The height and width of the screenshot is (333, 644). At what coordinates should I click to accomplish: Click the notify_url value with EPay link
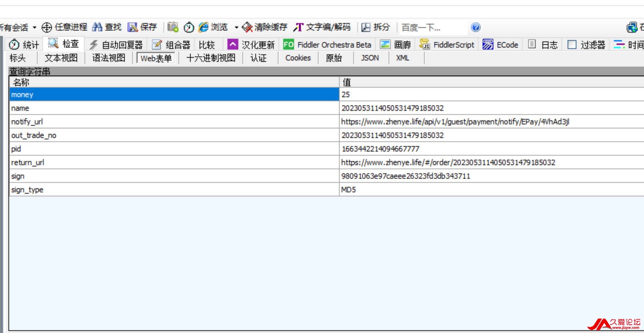coord(492,121)
